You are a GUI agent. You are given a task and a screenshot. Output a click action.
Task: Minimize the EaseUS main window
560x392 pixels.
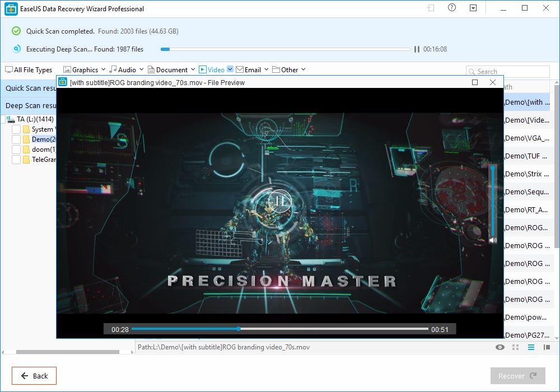503,8
